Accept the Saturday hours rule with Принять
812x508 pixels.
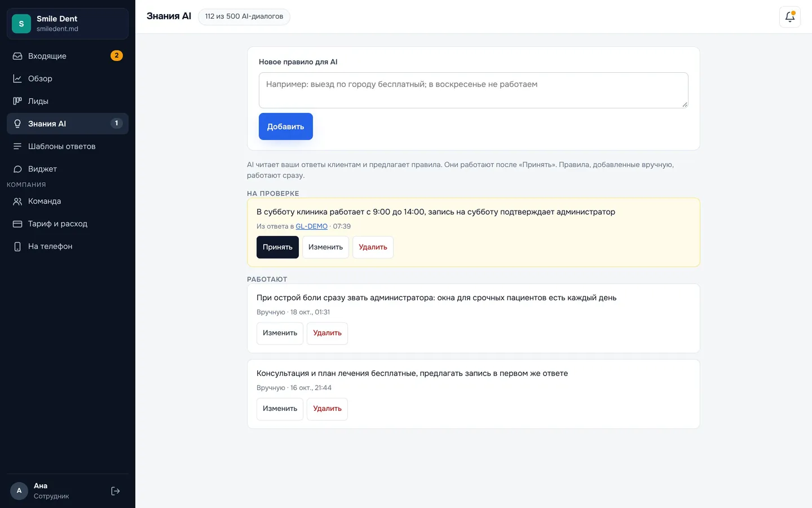pyautogui.click(x=277, y=247)
